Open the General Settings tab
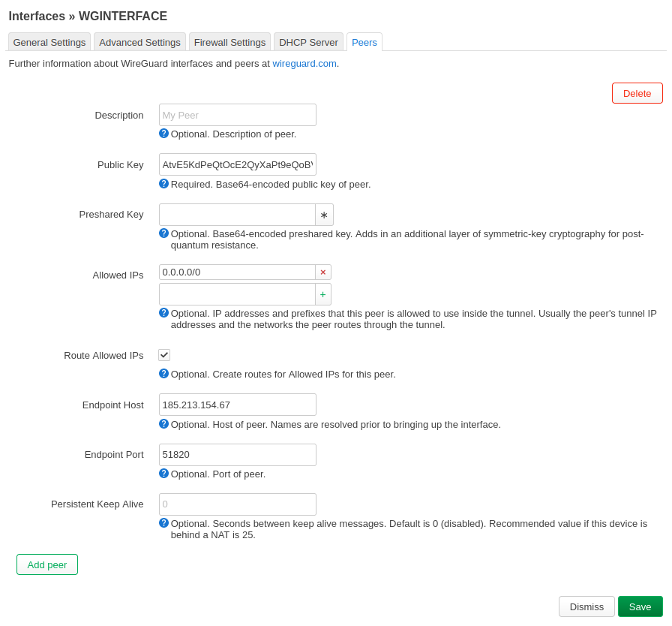 49,42
